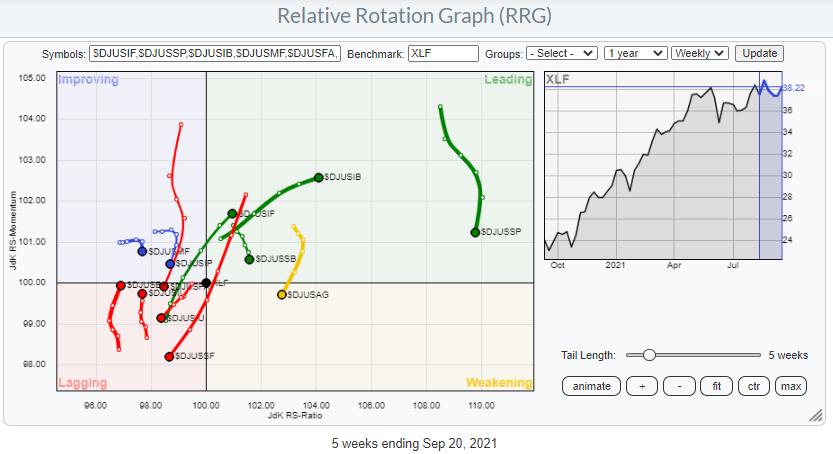The width and height of the screenshot is (833, 454).
Task: Select the blue $DJUSIP data point
Action: pos(170,264)
